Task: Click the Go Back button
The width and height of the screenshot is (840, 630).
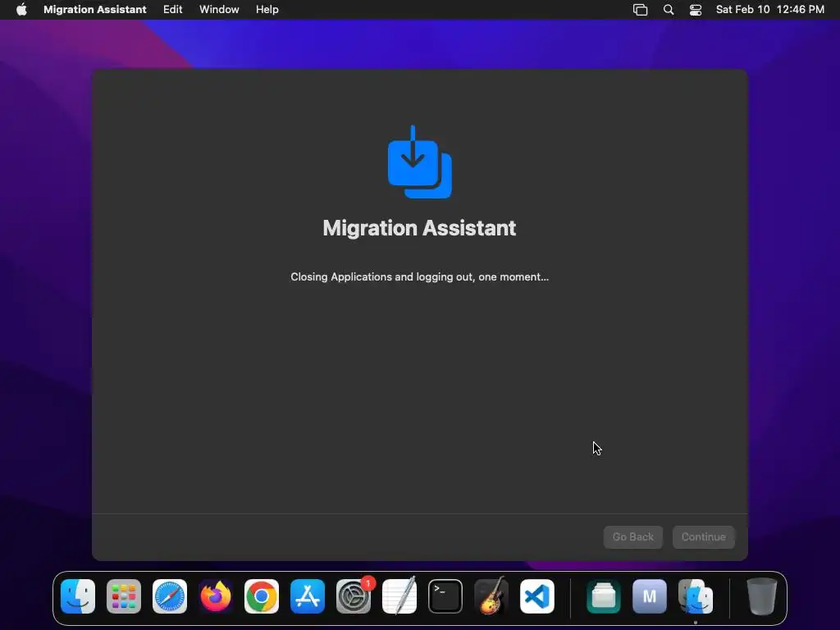Action: [x=632, y=536]
